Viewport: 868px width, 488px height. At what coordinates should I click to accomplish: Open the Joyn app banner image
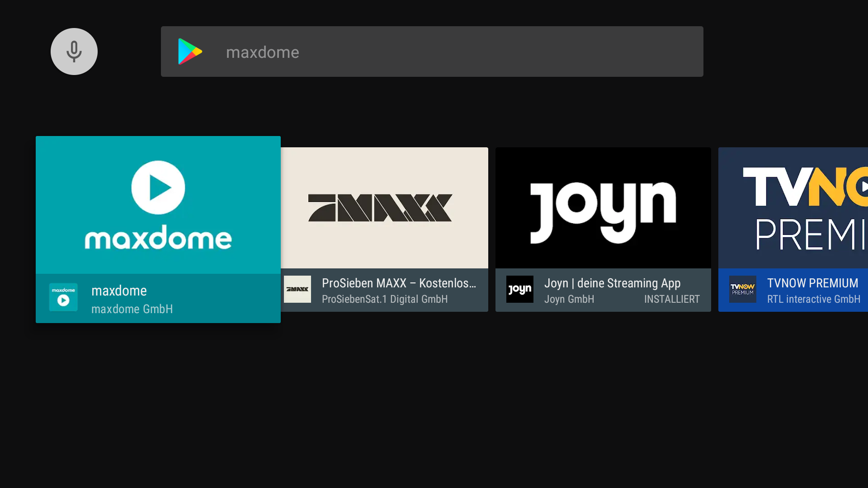click(603, 208)
